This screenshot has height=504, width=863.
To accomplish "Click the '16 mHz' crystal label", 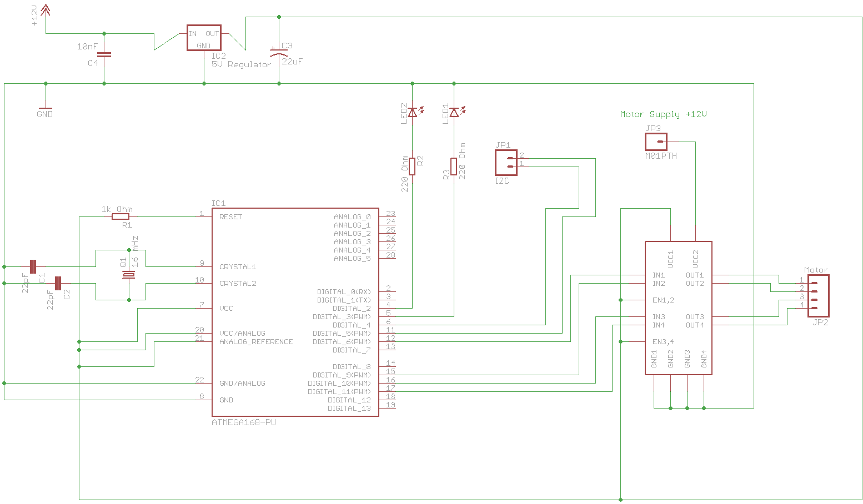I will [134, 252].
